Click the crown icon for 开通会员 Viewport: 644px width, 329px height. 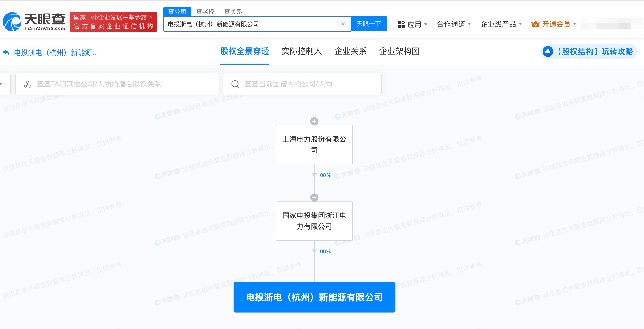click(535, 24)
